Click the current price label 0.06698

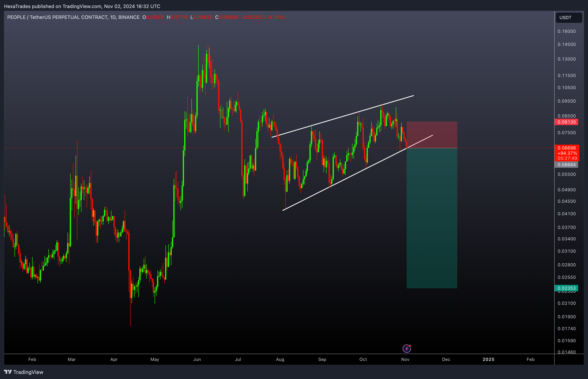pos(567,148)
